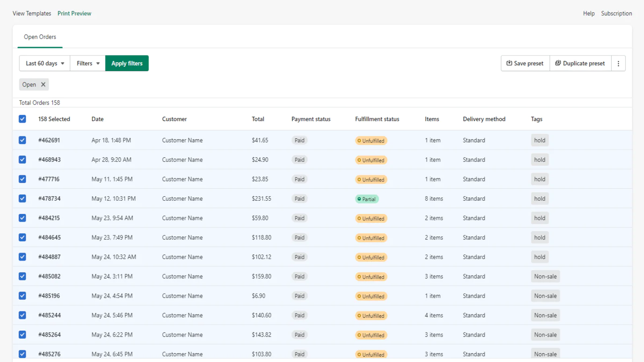
Task: Open the three-dot more actions menu
Action: (x=618, y=64)
